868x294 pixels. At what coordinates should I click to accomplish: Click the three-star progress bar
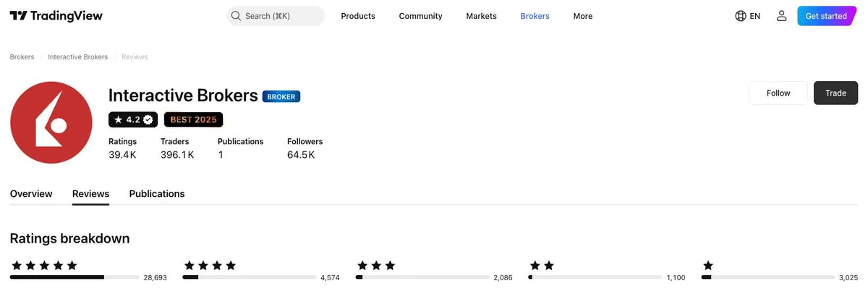coord(422,277)
